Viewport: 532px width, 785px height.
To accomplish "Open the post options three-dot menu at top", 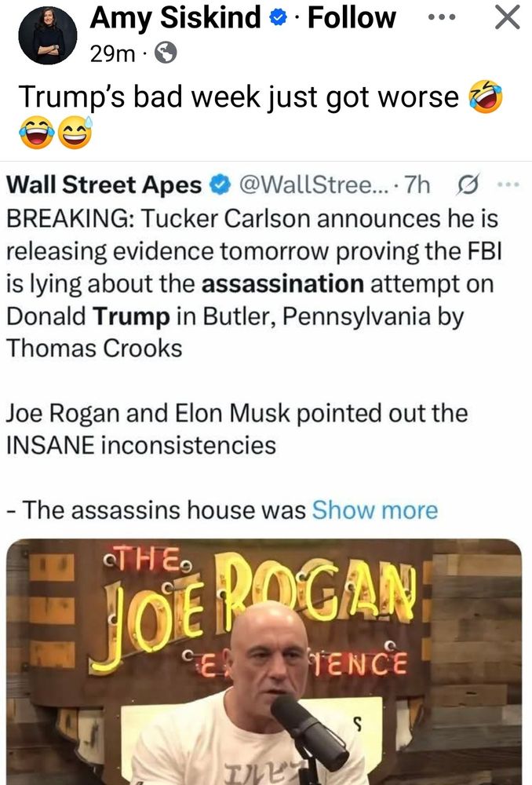I will click(439, 17).
